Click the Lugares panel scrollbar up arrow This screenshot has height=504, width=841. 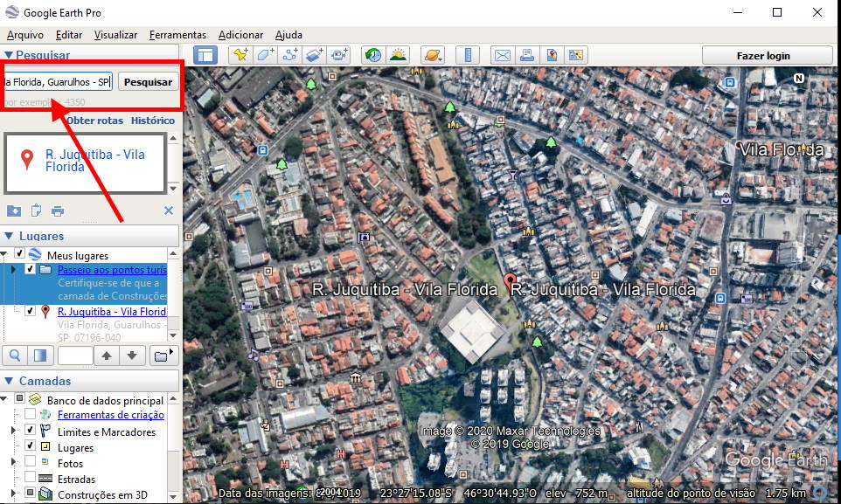tap(173, 253)
